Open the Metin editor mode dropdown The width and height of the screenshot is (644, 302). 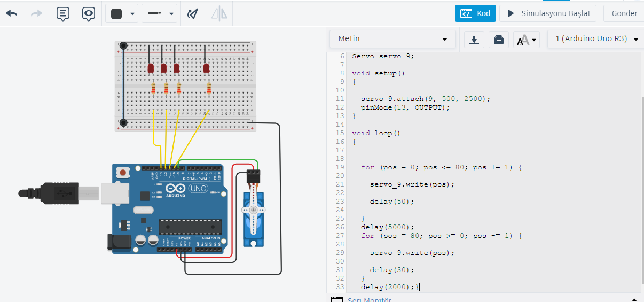click(392, 39)
